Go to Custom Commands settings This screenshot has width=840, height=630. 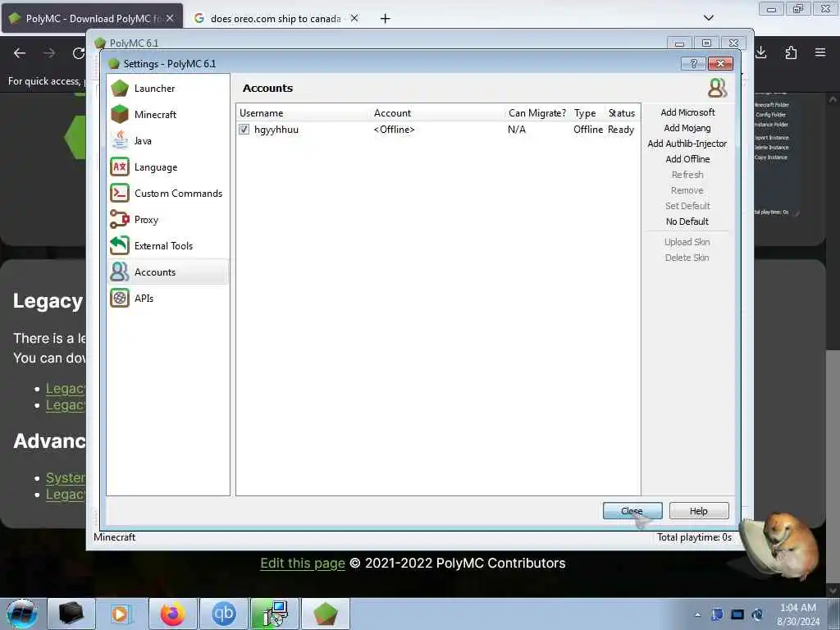tap(167, 194)
